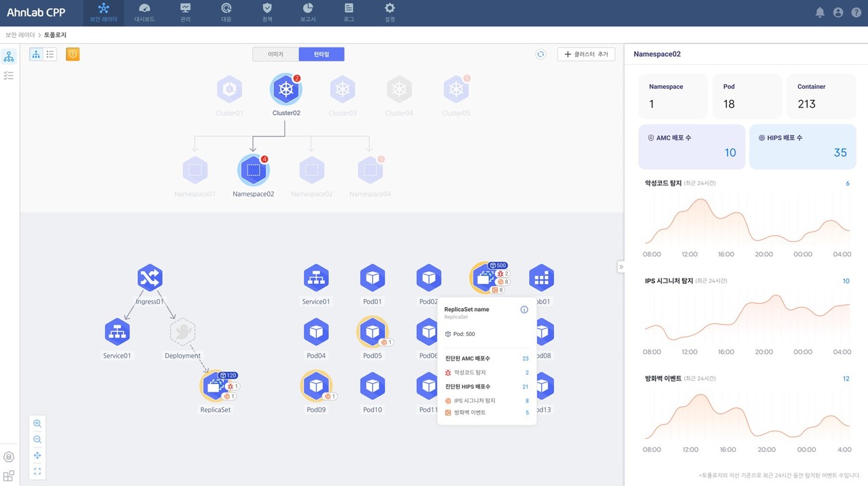Expand the Namespace02 node
This screenshot has width=868, height=486.
click(x=253, y=170)
